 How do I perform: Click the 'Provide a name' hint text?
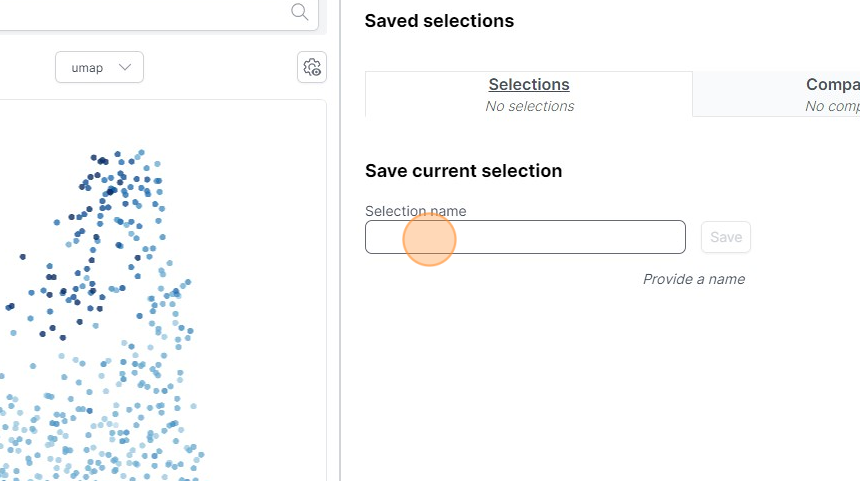(693, 279)
